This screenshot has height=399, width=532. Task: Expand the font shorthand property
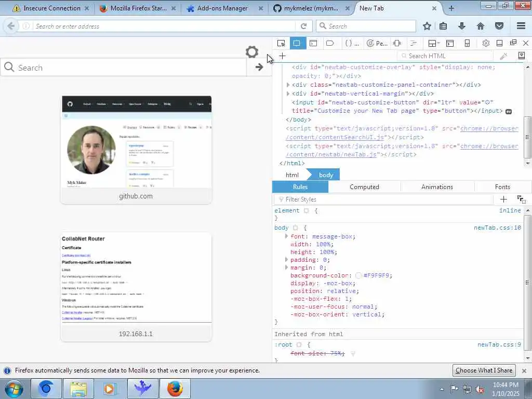[286, 236]
